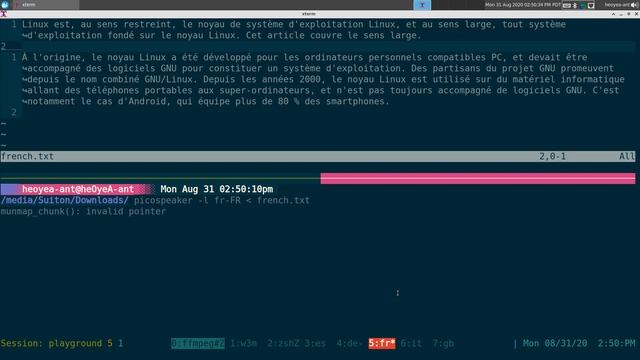Click the tmux status time 2:50:PM
The image size is (640, 360).
(x=617, y=343)
